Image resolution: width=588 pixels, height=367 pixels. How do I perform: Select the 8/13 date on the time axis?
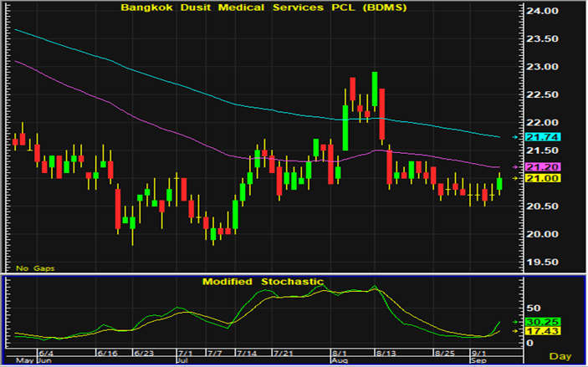(x=386, y=354)
